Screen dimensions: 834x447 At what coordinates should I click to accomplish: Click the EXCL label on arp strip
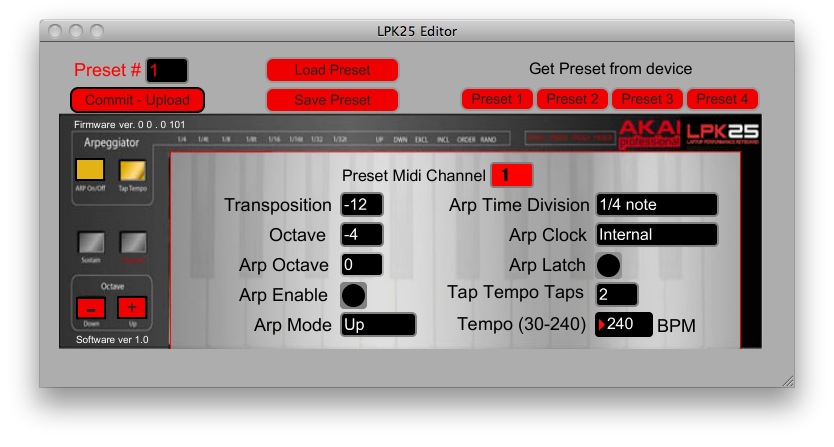point(421,139)
